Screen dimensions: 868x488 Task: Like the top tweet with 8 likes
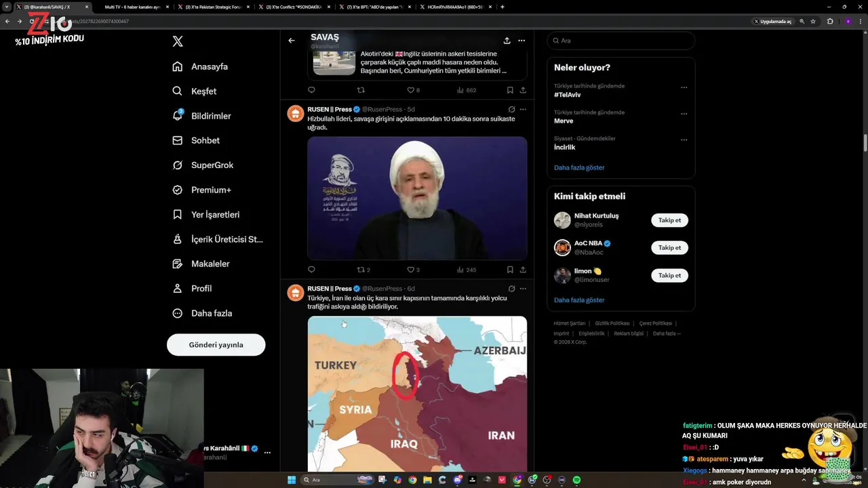coord(413,90)
